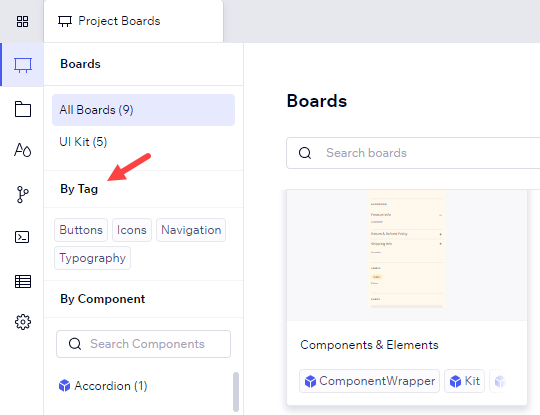Open the Terminal console icon in sidebar
The height and width of the screenshot is (415, 540).
tap(22, 237)
